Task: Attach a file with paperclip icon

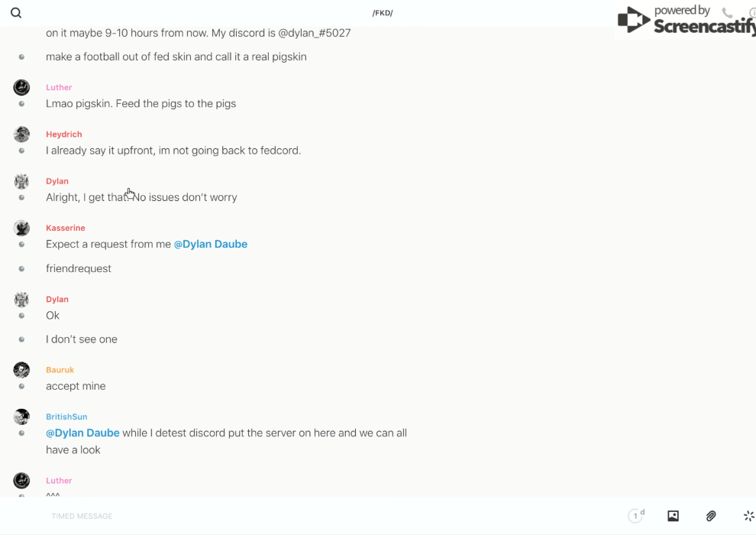Action: click(x=711, y=516)
